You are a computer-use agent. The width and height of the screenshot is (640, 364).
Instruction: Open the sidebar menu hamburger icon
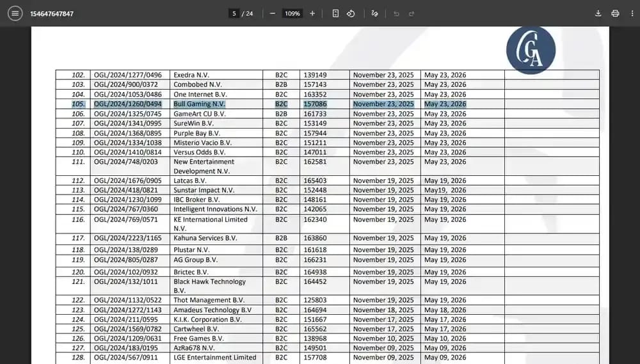[15, 13]
